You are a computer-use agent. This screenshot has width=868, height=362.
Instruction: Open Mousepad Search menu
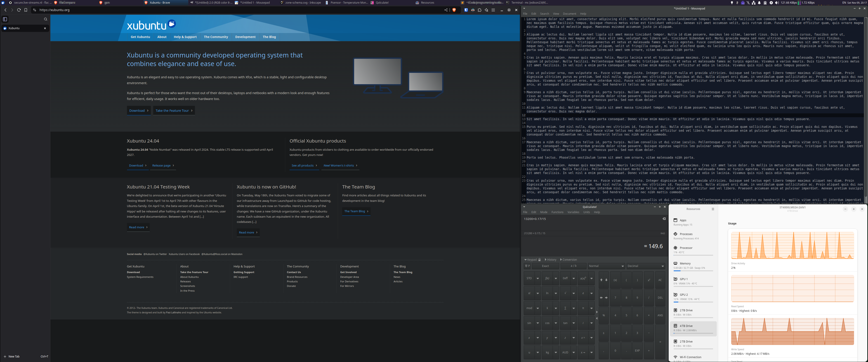click(544, 14)
